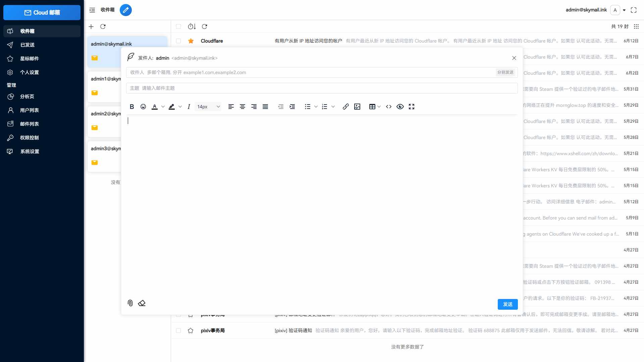Select the checkbox next to pixiv事务局 email
The height and width of the screenshot is (362, 644).
pyautogui.click(x=178, y=330)
